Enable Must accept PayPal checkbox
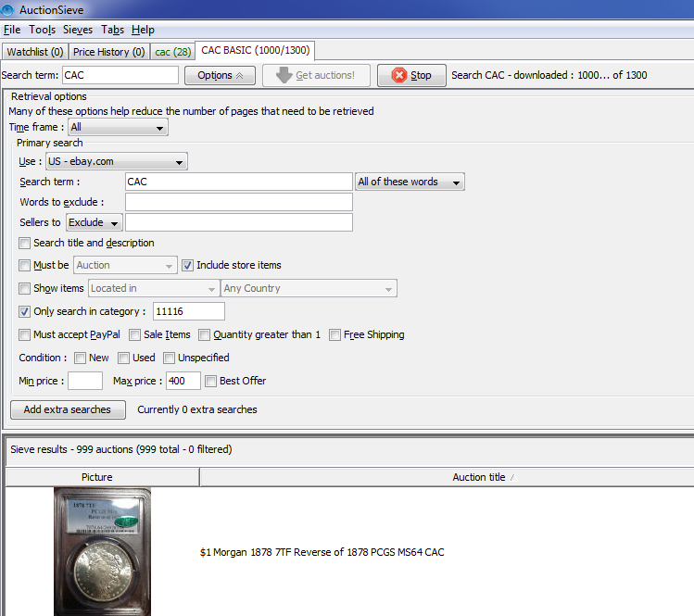This screenshot has height=616, width=694. coord(24,334)
